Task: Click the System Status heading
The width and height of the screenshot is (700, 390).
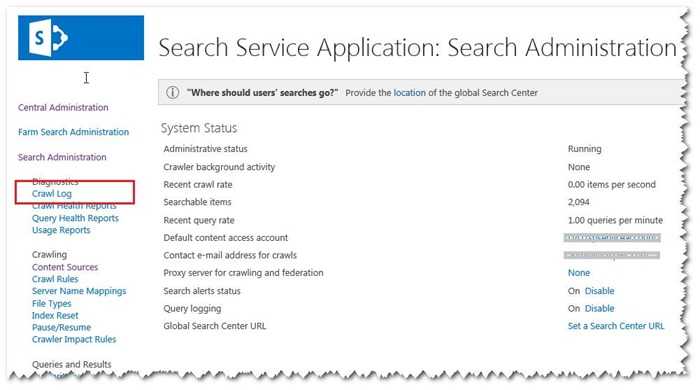Action: [x=199, y=128]
